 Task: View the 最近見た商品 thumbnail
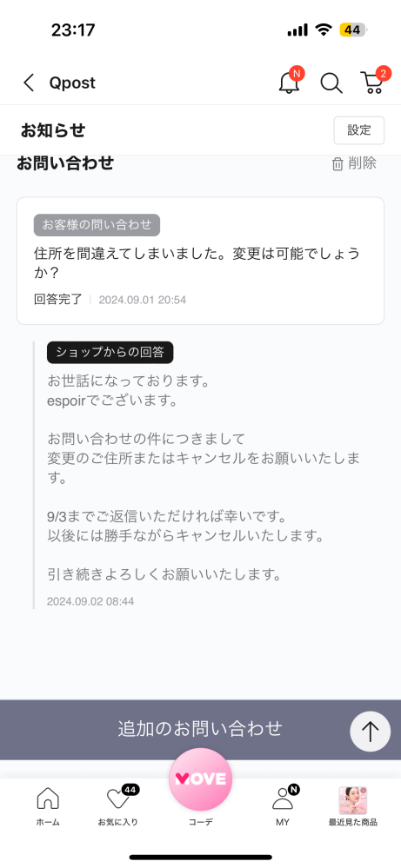pyautogui.click(x=353, y=800)
